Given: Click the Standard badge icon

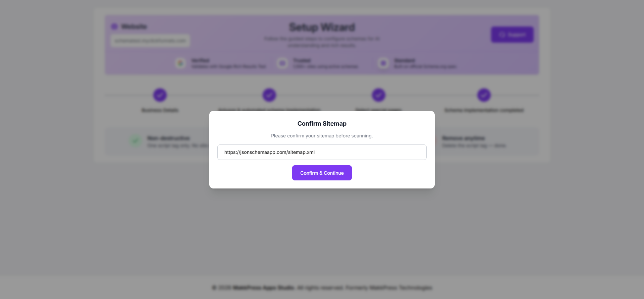Looking at the screenshot, I should [x=383, y=63].
